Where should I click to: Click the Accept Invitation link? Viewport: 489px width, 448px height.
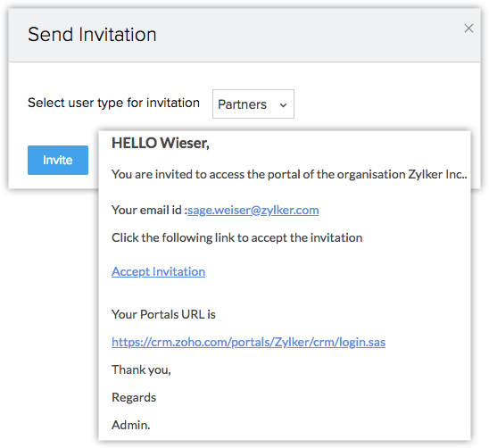pos(159,271)
